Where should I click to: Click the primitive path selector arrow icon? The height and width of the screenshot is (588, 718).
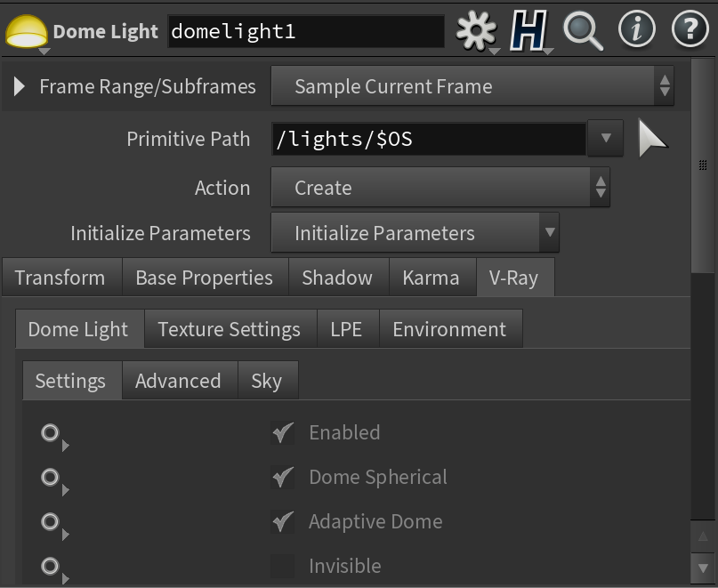tap(652, 138)
